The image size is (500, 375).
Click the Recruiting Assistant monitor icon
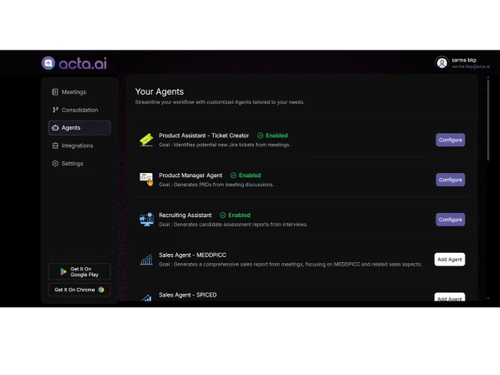(146, 219)
